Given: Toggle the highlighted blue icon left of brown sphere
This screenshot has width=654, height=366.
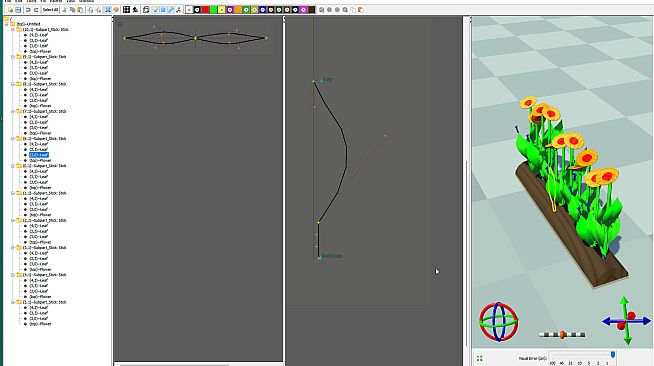Looking at the screenshot, I should [108, 10].
